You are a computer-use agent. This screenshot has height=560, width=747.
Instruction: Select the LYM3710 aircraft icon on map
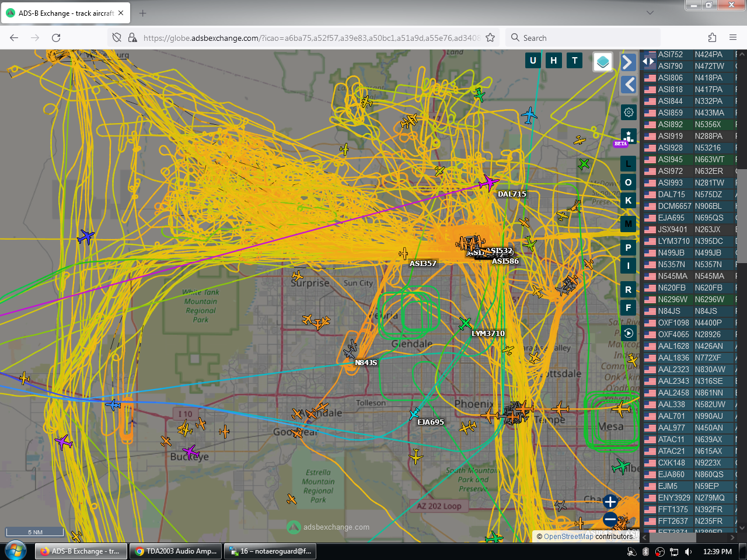click(x=465, y=323)
